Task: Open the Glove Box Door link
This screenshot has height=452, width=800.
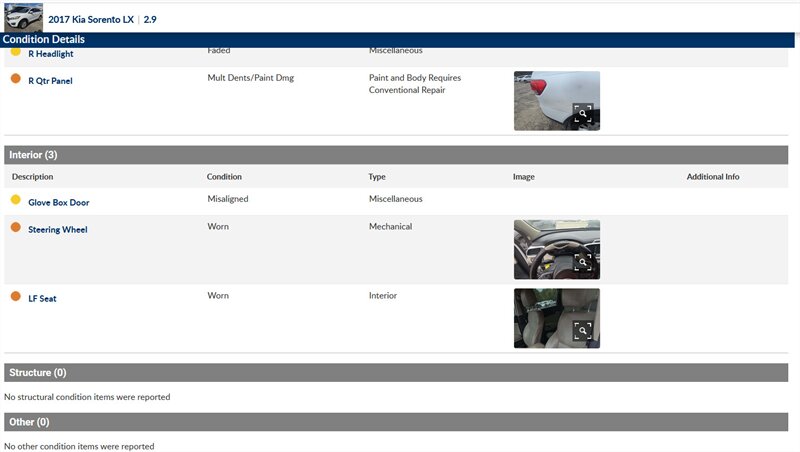Action: (58, 202)
